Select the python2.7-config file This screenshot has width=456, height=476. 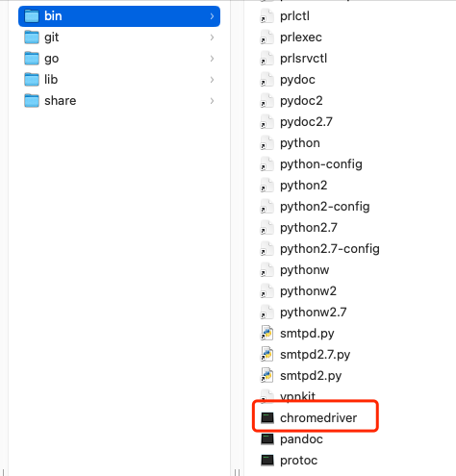330,249
